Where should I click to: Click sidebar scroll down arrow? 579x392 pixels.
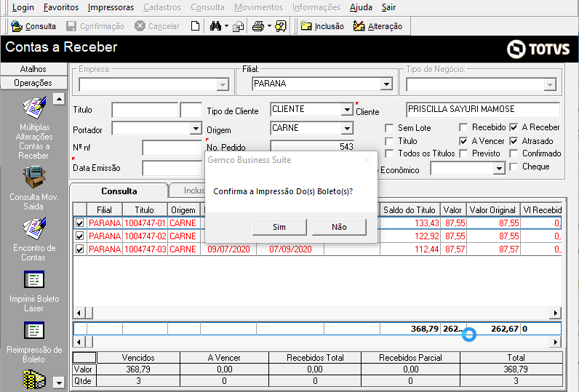(x=59, y=383)
